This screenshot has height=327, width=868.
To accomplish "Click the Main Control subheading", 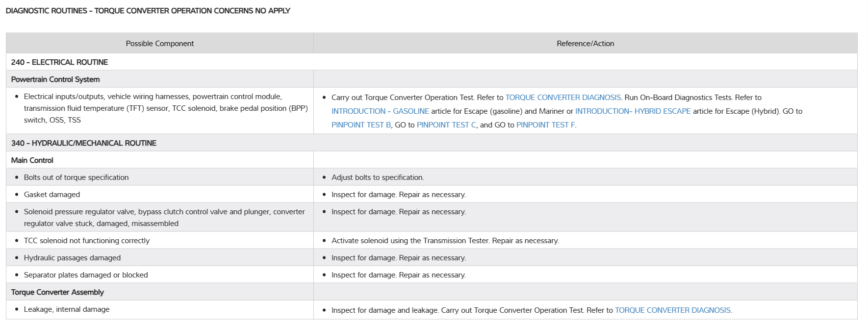I will [32, 160].
